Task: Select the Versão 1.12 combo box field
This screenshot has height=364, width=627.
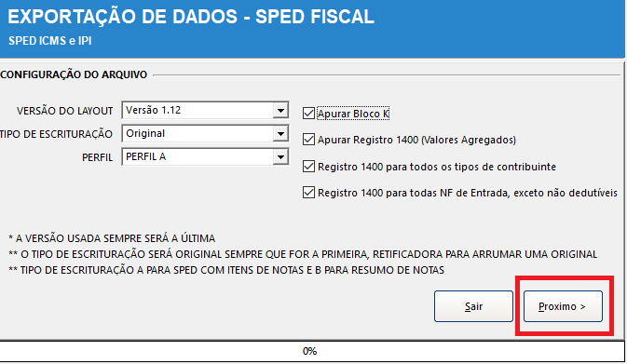Action: [205, 110]
